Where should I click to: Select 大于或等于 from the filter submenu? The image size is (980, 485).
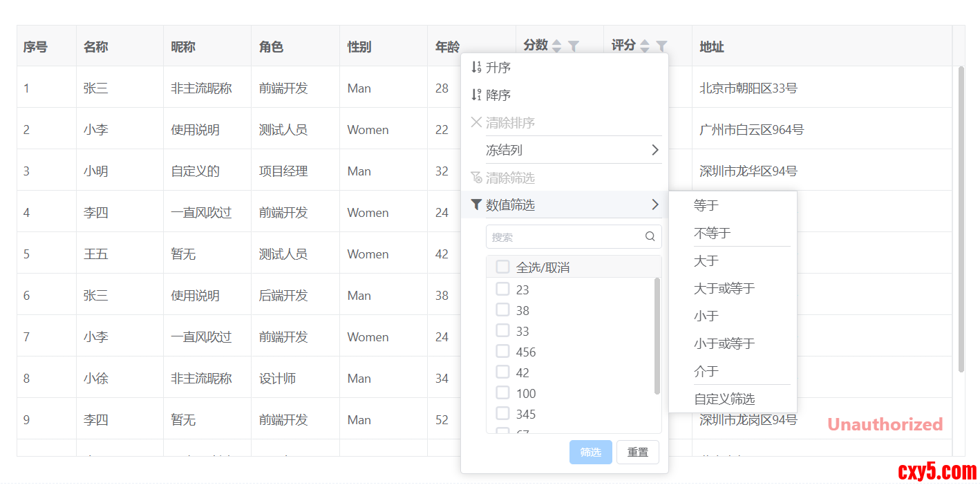coord(724,289)
